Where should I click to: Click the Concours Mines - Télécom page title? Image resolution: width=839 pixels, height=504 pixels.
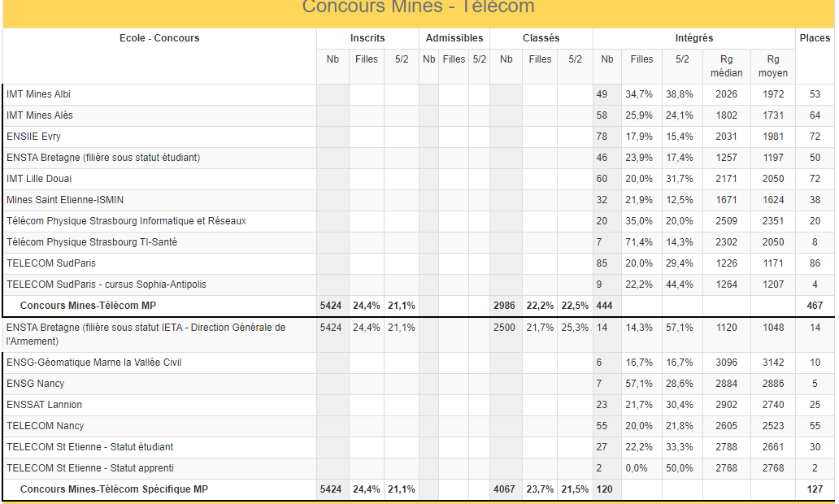click(419, 7)
